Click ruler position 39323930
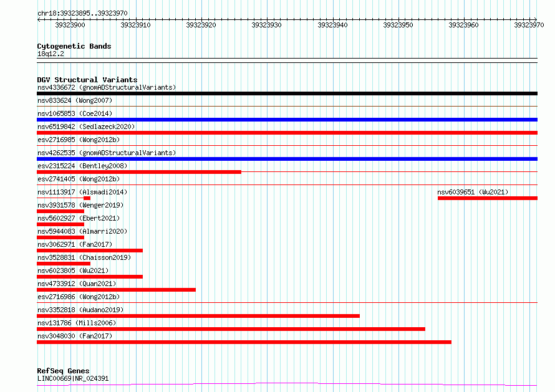This screenshot has height=392, width=555. tap(266, 25)
